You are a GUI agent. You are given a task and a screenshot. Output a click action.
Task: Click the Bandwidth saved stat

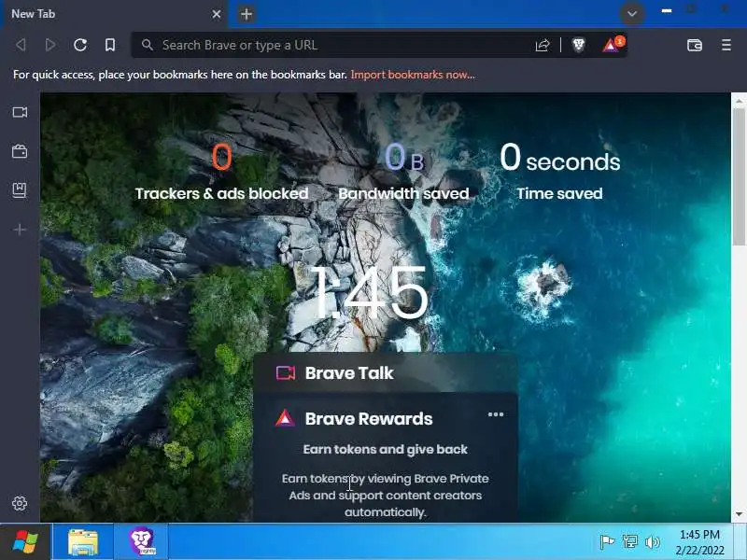[403, 172]
